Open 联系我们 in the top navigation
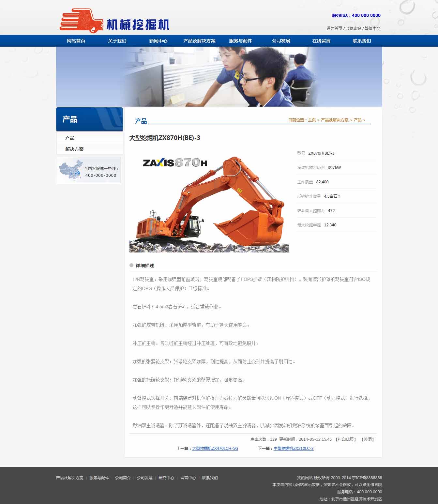The height and width of the screenshot is (504, 438). [x=362, y=41]
